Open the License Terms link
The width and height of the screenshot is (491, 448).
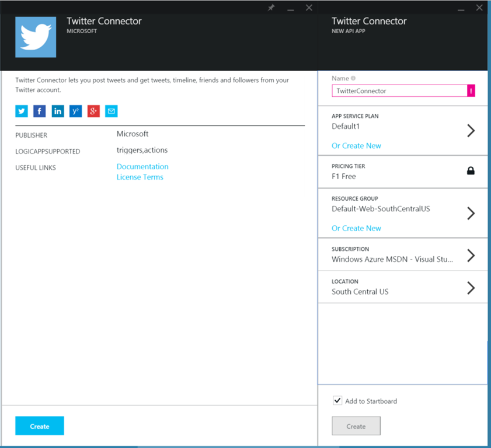(140, 177)
